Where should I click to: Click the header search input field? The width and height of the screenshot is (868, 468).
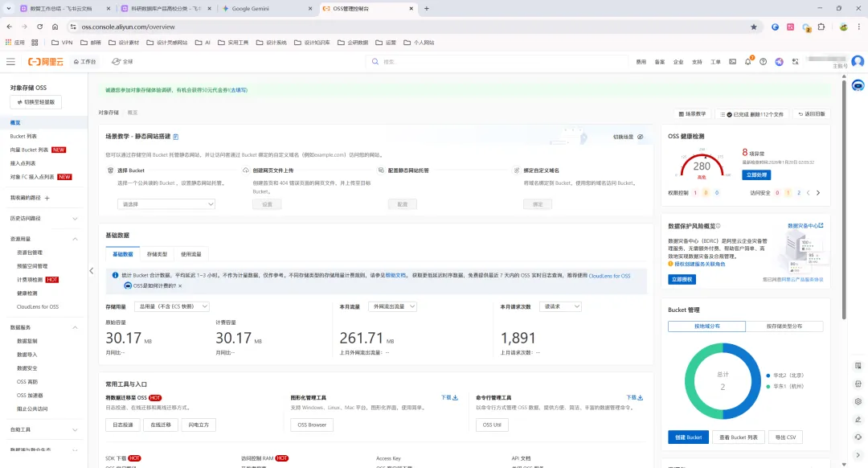coord(498,61)
